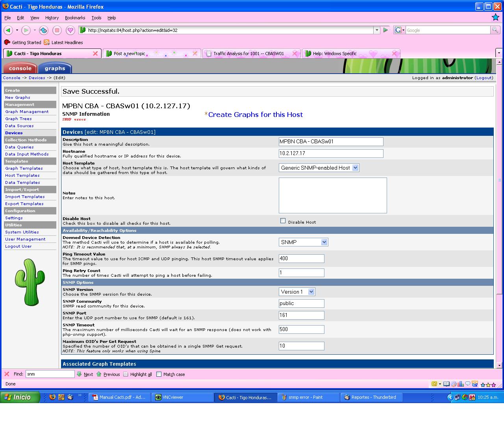
Task: Open Getting Started bookmark
Action: 22,43
